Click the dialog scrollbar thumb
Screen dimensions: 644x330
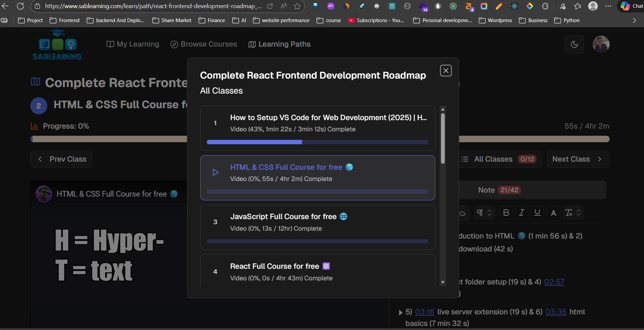[x=443, y=138]
